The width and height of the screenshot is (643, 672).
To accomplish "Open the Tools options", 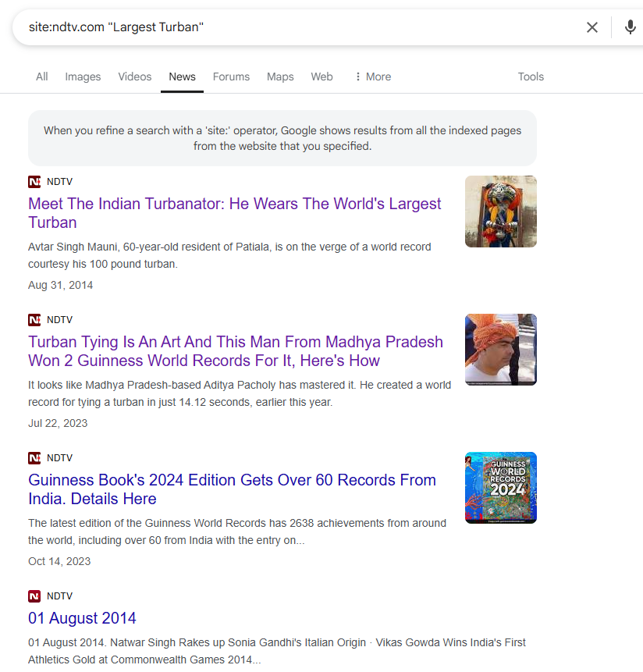I will (531, 76).
